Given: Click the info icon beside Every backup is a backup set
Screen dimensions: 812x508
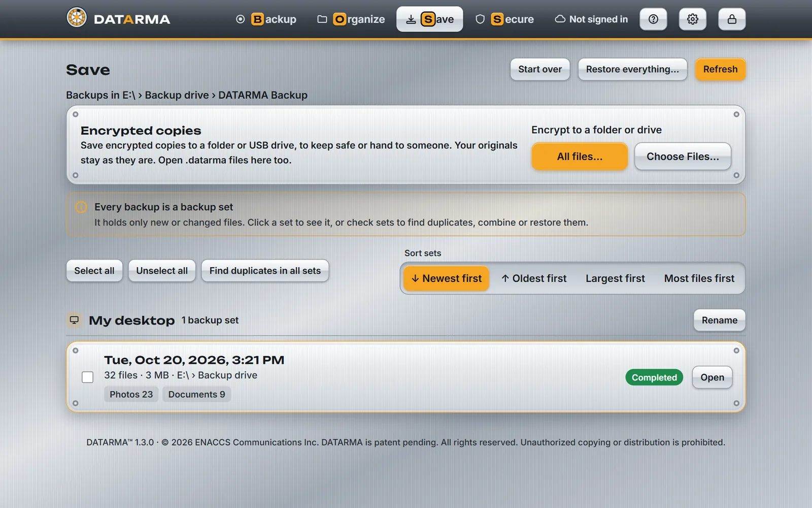Looking at the screenshot, I should (81, 207).
